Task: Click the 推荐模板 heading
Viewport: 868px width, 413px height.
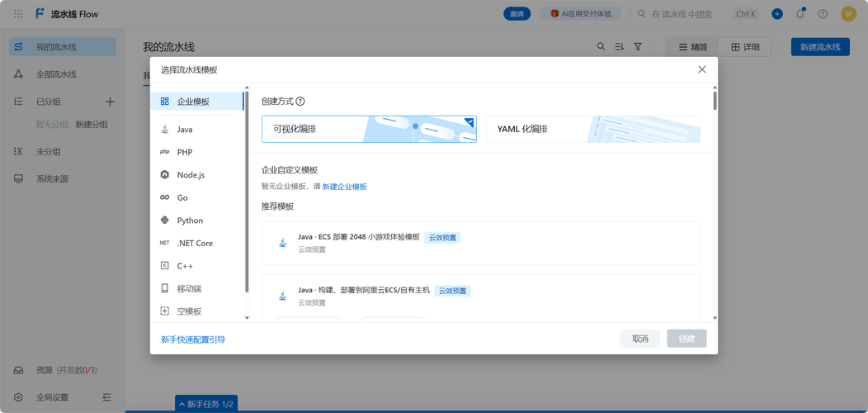Action: (277, 206)
